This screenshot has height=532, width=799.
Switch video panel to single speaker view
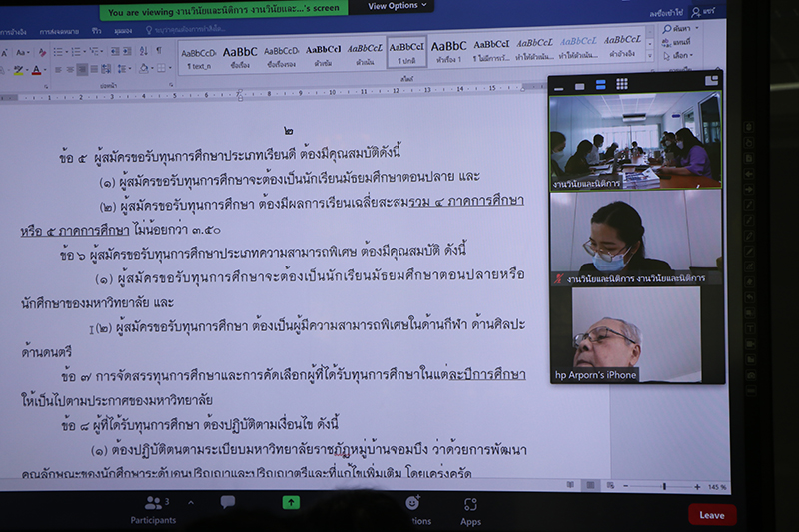tap(579, 86)
